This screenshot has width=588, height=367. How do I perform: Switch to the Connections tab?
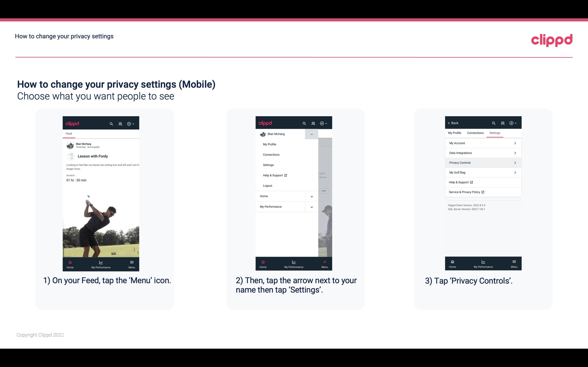click(x=475, y=133)
